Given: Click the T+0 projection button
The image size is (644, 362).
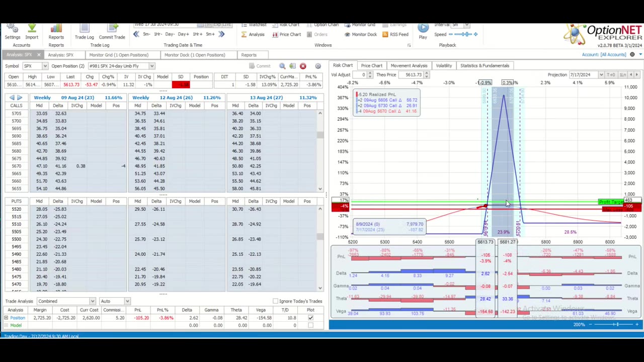Looking at the screenshot, I should tap(612, 74).
